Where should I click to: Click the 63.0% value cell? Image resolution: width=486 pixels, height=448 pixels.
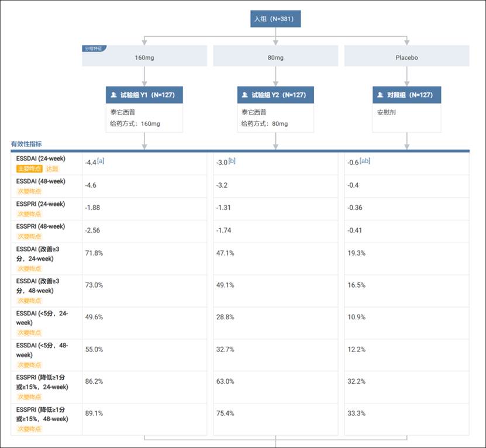[275, 387]
